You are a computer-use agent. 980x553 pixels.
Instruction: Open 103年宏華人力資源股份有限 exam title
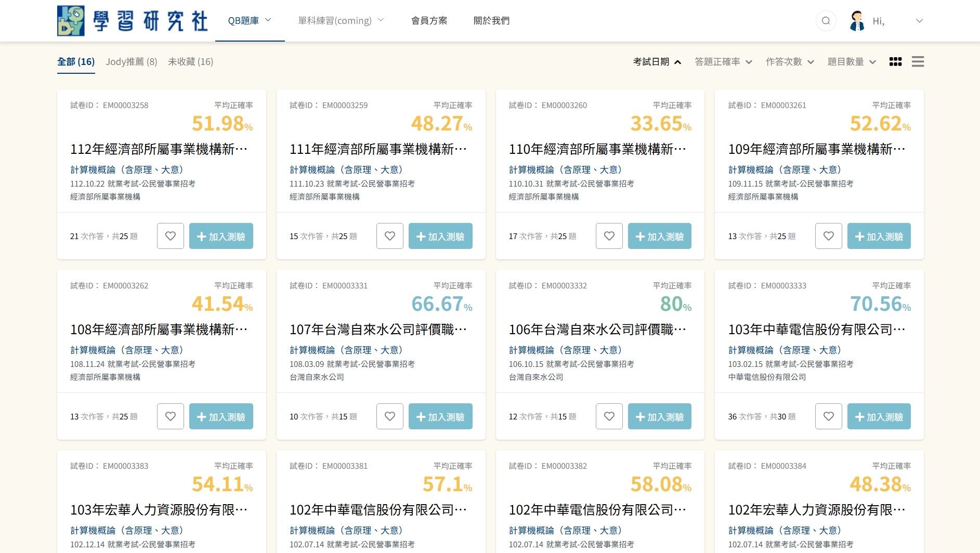click(159, 510)
